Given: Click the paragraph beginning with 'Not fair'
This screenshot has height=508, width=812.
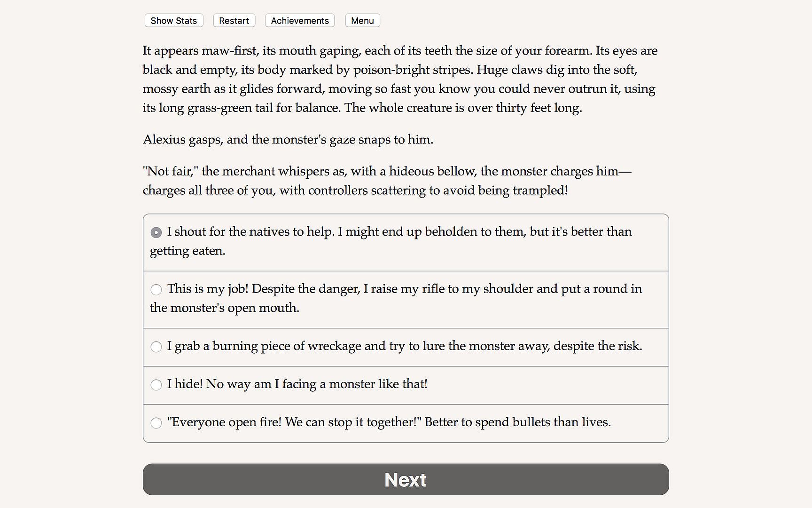Looking at the screenshot, I should (387, 181).
